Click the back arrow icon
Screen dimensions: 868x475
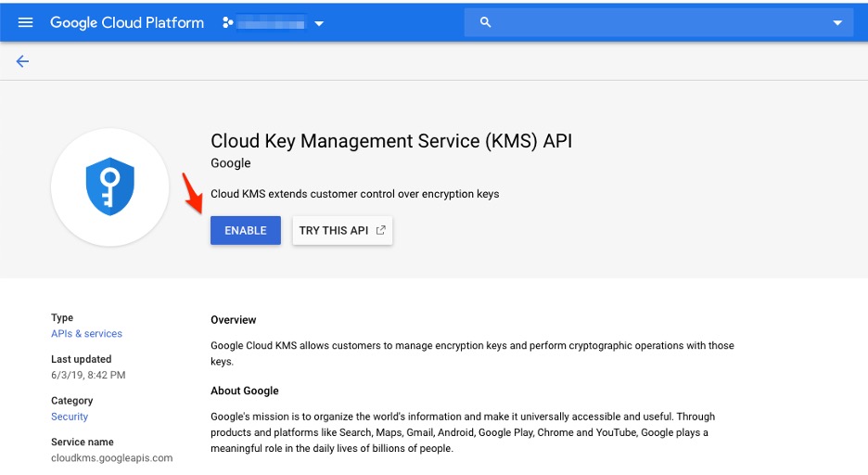(22, 61)
